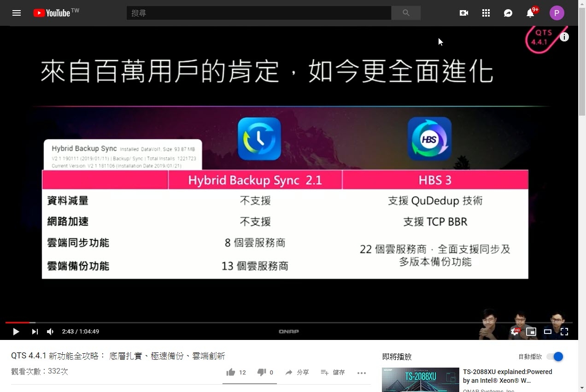Open the TS-2088XU video thumbnail
This screenshot has width=586, height=392.
coord(421,380)
